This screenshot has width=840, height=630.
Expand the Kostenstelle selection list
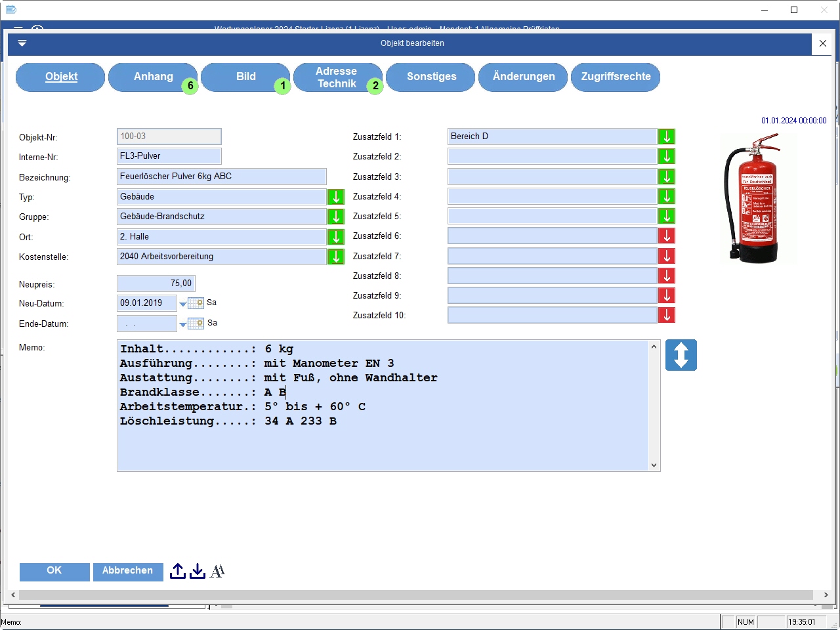coord(336,257)
